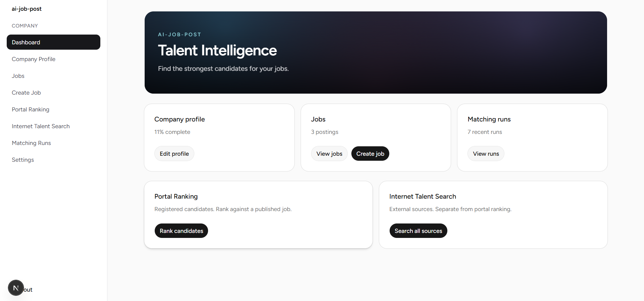Open the Dashboard sidebar item
The height and width of the screenshot is (301, 644).
pyautogui.click(x=53, y=42)
